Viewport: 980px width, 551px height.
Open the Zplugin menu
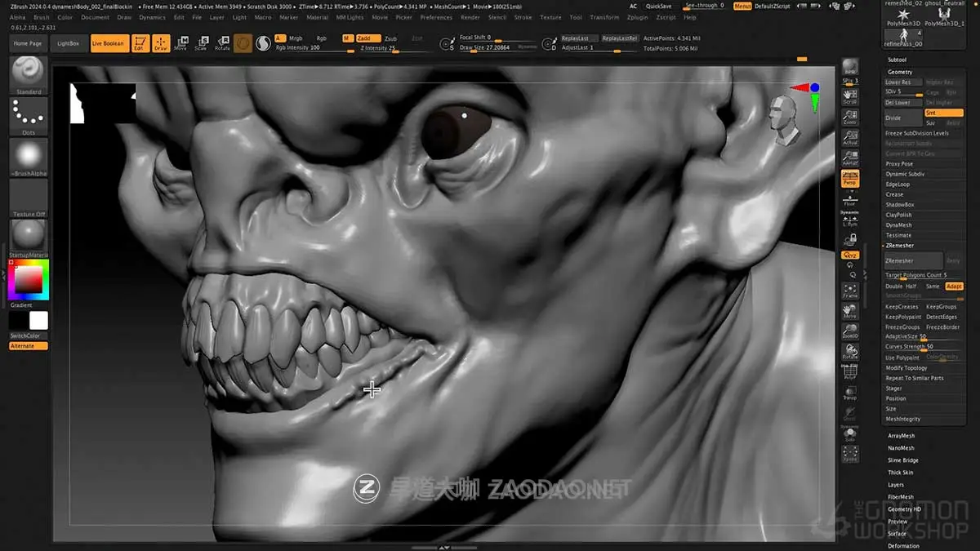coord(637,17)
